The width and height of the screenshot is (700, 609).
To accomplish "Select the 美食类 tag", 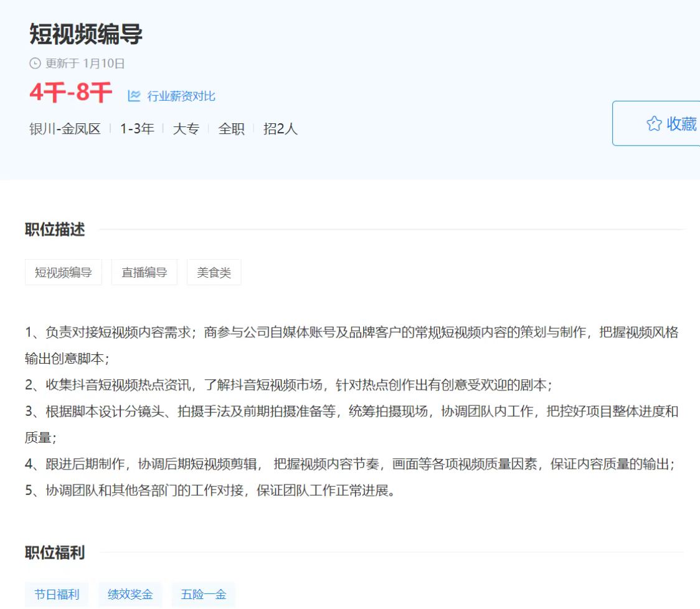I will coord(214,273).
